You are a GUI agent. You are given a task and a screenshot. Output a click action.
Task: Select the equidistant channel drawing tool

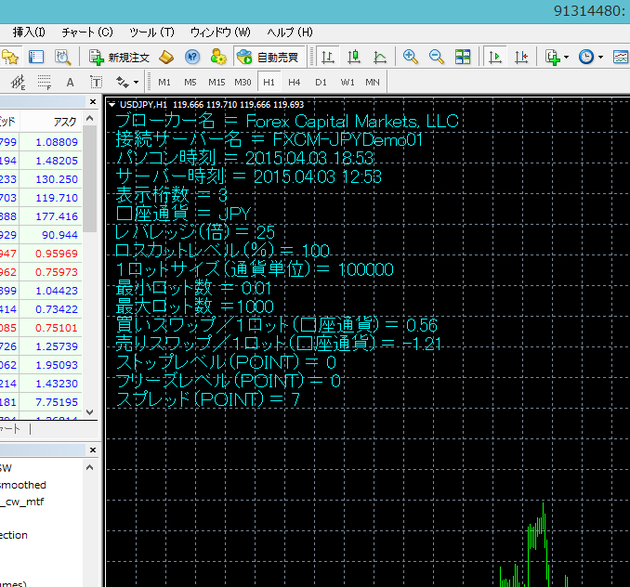(x=18, y=82)
